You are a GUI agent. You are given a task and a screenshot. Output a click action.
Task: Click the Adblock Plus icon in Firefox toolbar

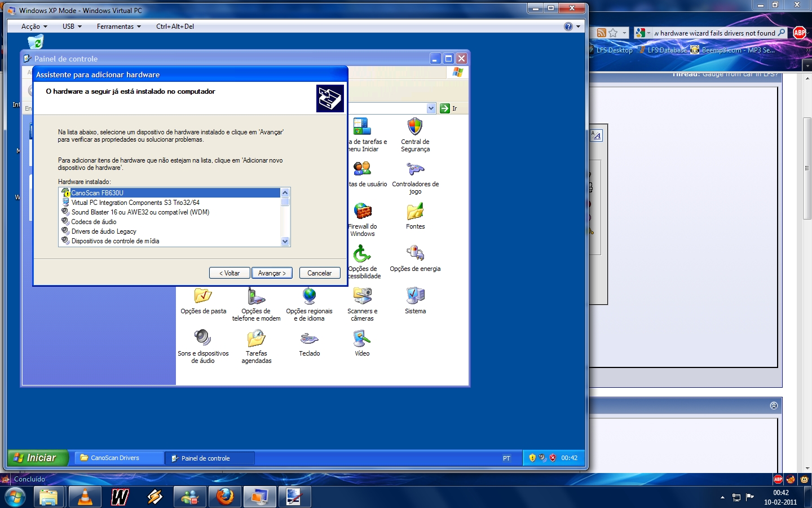[x=800, y=33]
